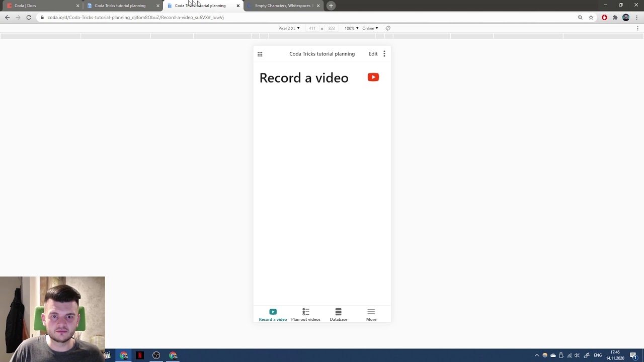This screenshot has width=644, height=362.
Task: Open the Extensions puzzle icon
Action: pyautogui.click(x=615, y=17)
